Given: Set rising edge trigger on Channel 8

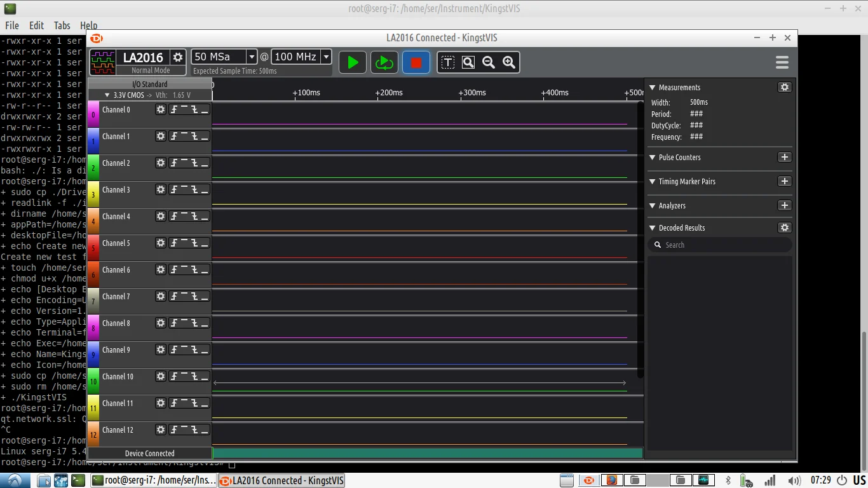Looking at the screenshot, I should 174,323.
